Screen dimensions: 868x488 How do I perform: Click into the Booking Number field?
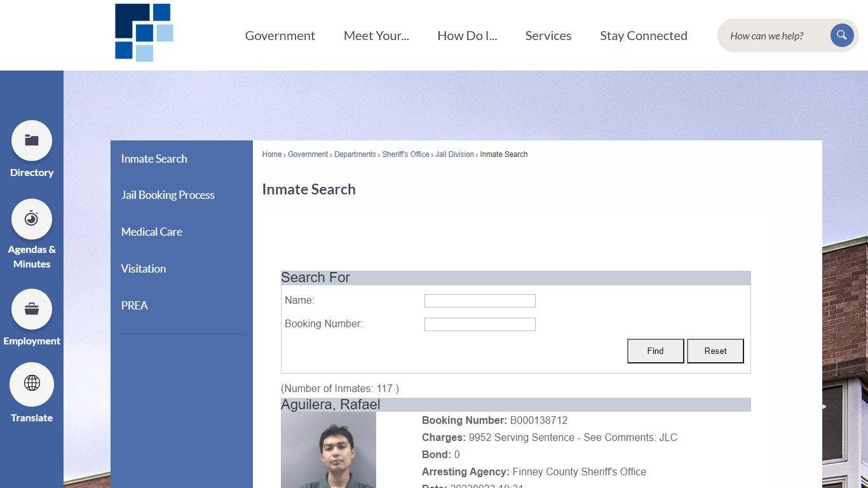(x=480, y=325)
